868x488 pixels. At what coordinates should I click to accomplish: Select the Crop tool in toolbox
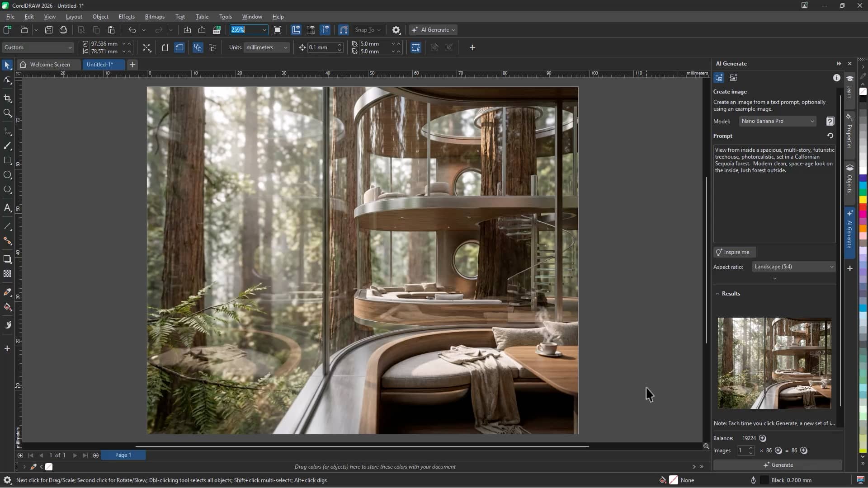(x=7, y=99)
